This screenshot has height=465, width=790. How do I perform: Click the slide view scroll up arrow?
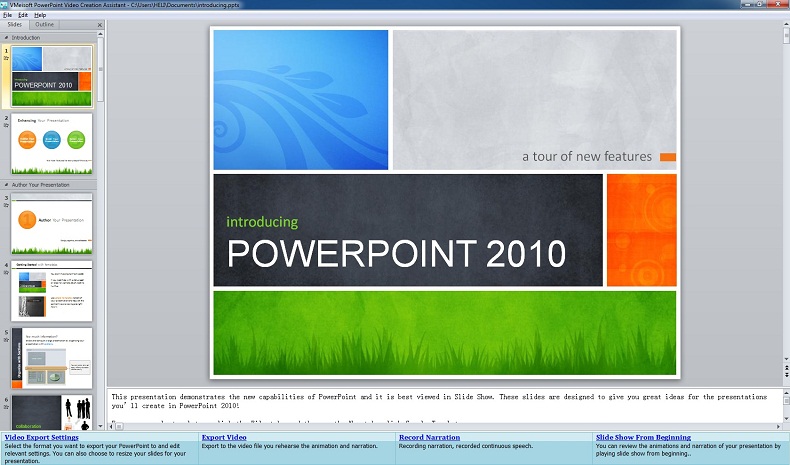786,25
